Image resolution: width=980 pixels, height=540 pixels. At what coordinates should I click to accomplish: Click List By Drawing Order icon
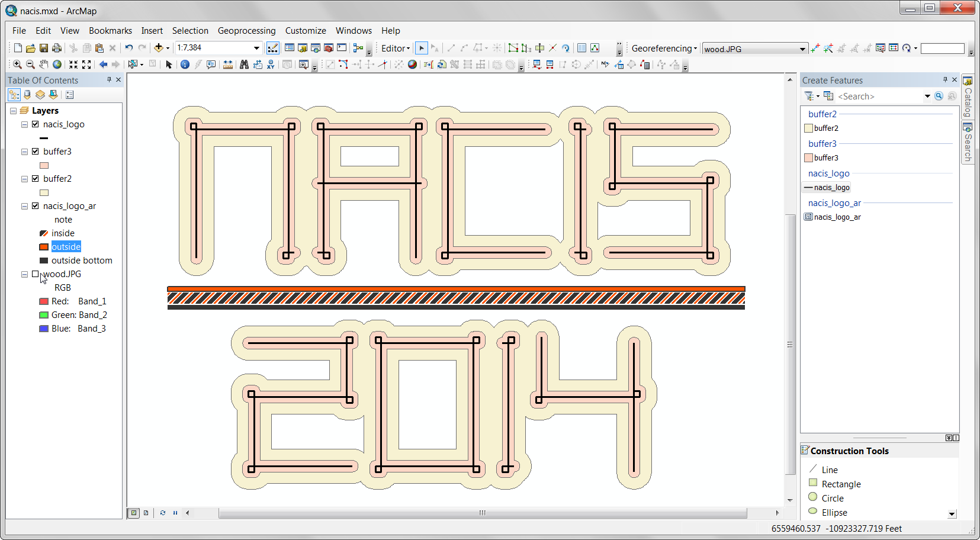[x=14, y=95]
